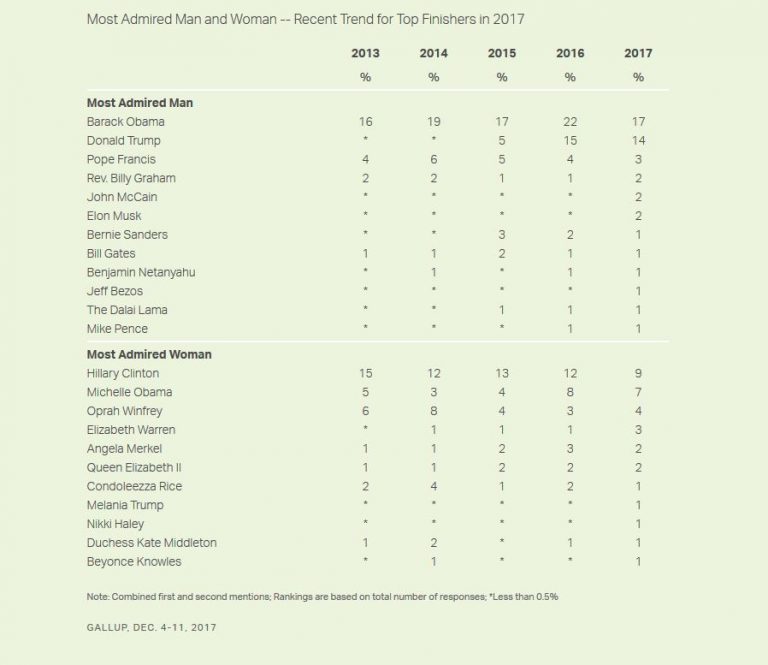Click the Duchess Kate Middleton row label
The width and height of the screenshot is (768, 665).
pos(152,542)
